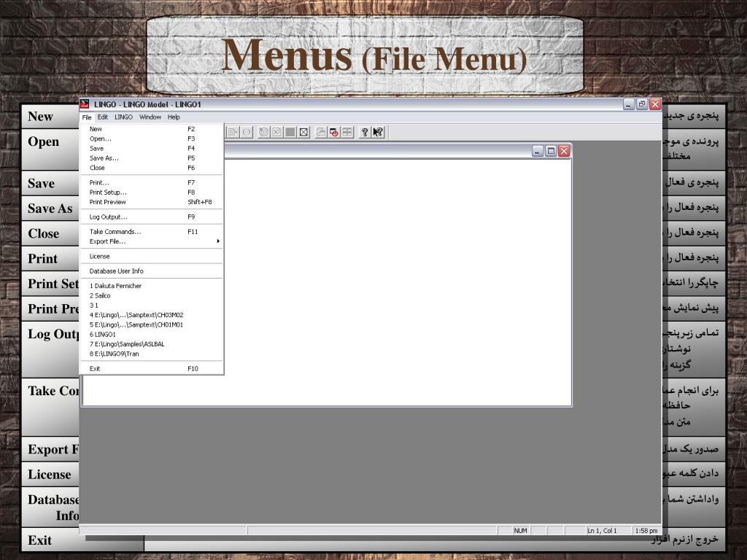Open recent file E:\LINGO9\Tran
Viewport: 747px width, 560px height.
click(x=152, y=354)
